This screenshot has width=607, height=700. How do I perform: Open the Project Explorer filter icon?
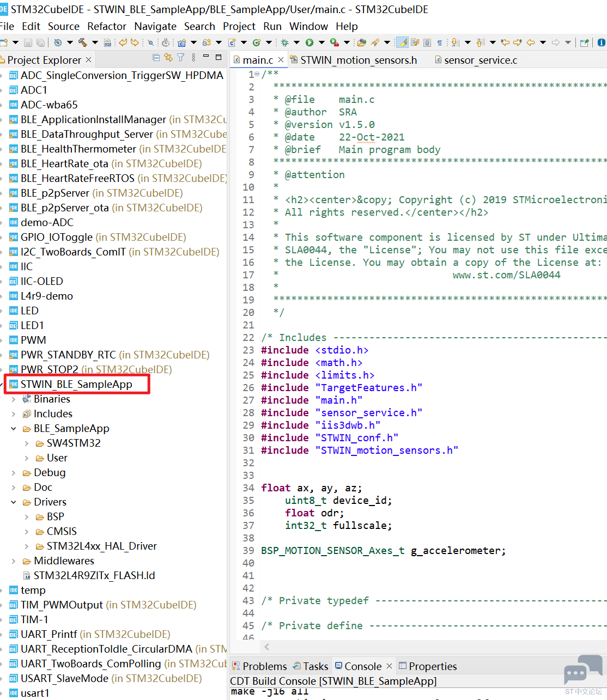pos(181,58)
